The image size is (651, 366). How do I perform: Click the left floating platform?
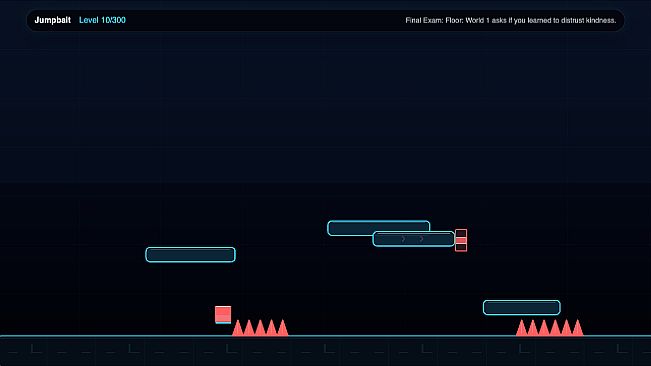[x=191, y=254]
